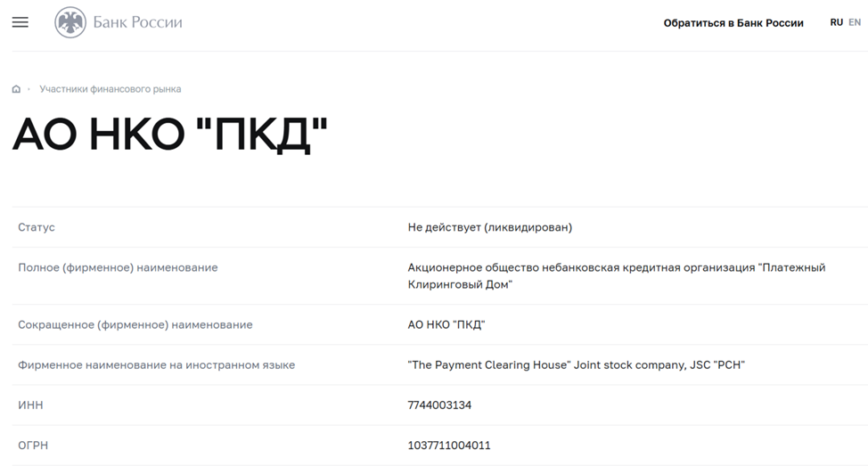
Task: Select the RU language option
Action: click(x=836, y=22)
